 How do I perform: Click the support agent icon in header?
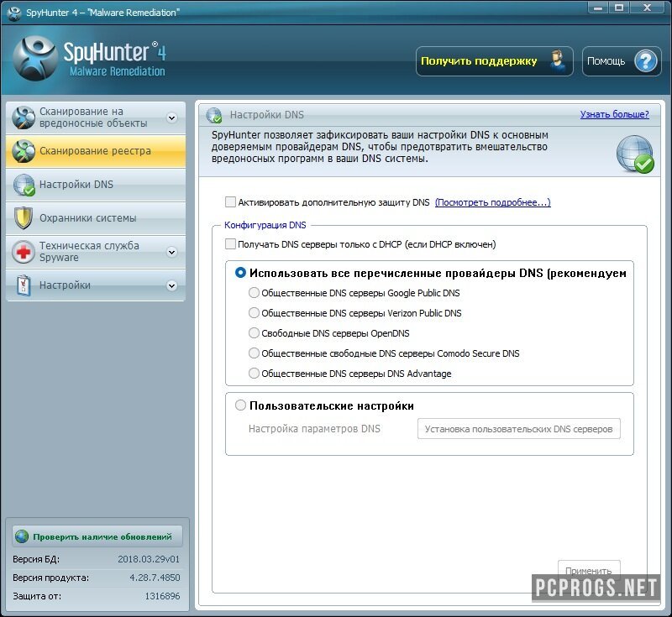[x=557, y=61]
